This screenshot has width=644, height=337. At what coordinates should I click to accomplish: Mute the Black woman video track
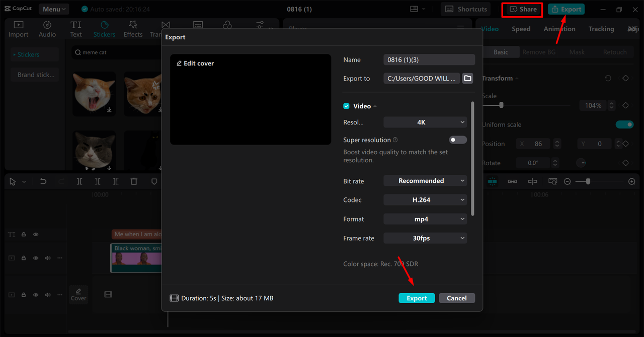pos(48,258)
